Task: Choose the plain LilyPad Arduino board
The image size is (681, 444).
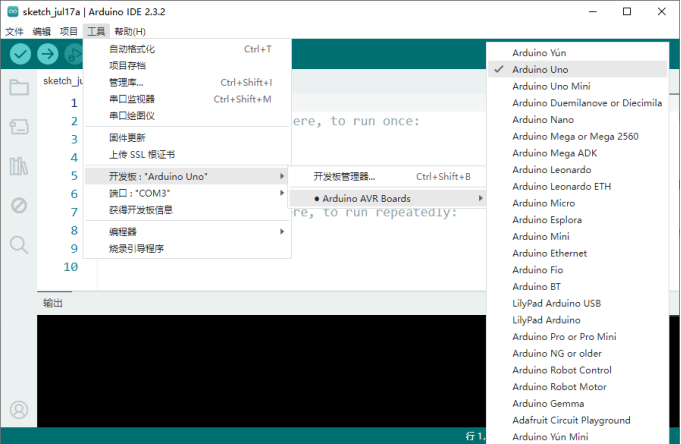Action: [578, 320]
